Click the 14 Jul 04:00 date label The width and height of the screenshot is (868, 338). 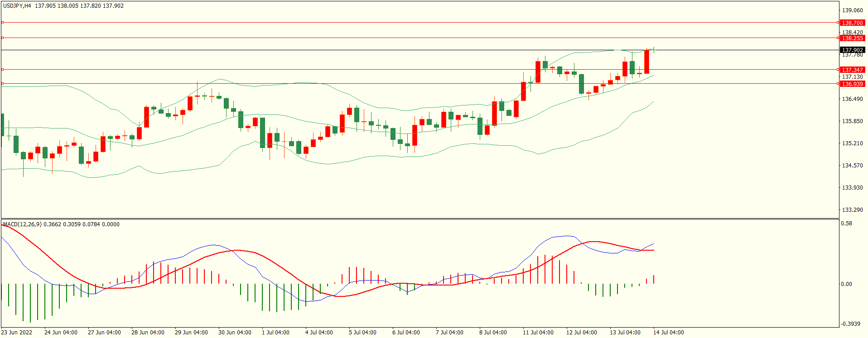tap(668, 333)
